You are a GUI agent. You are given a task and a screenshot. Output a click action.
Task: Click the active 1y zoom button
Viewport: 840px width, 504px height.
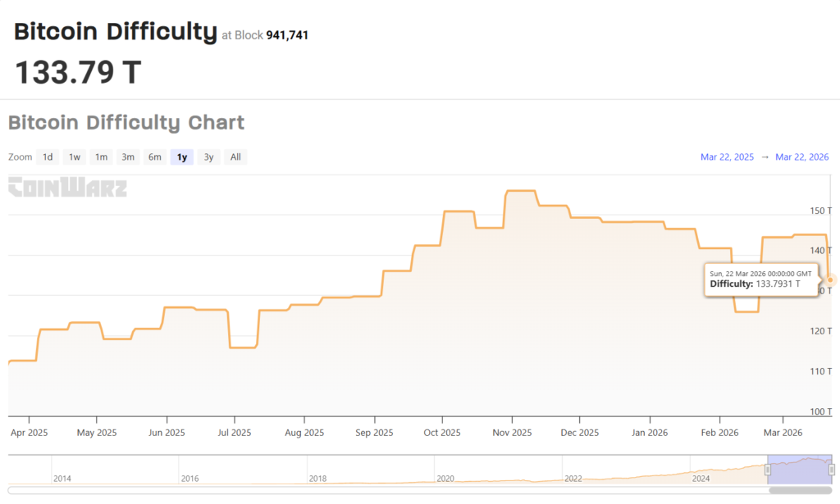[x=181, y=157]
